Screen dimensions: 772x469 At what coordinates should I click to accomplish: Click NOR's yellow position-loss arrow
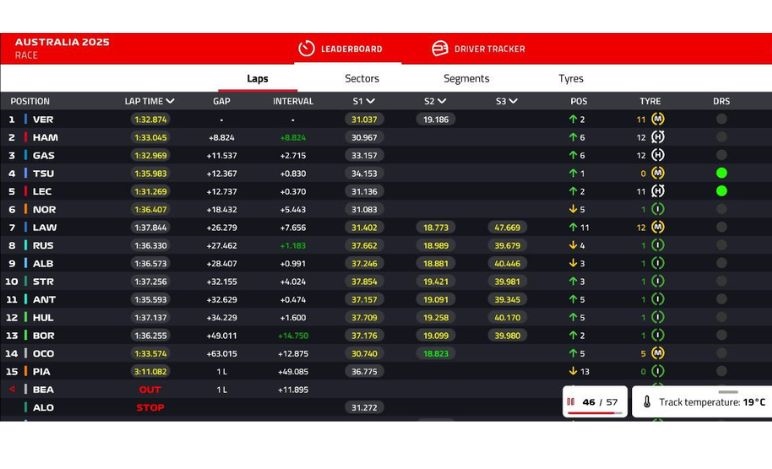pos(573,209)
